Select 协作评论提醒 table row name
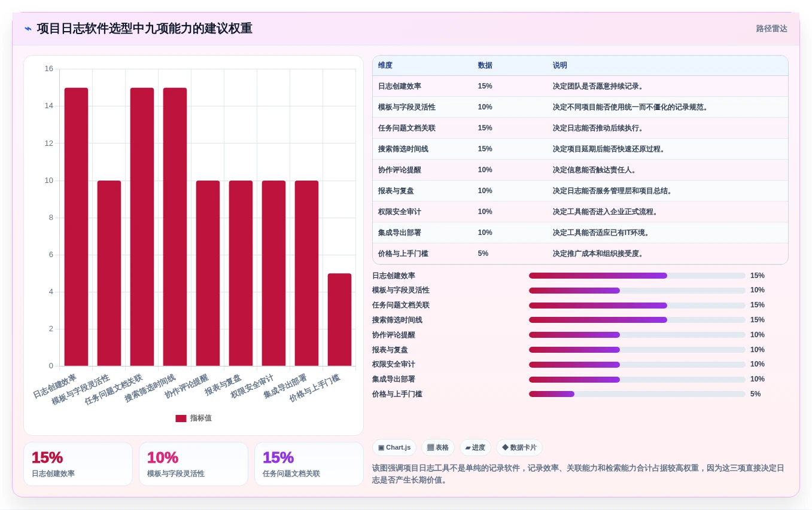Viewport: 812px width, 510px height. coord(400,170)
